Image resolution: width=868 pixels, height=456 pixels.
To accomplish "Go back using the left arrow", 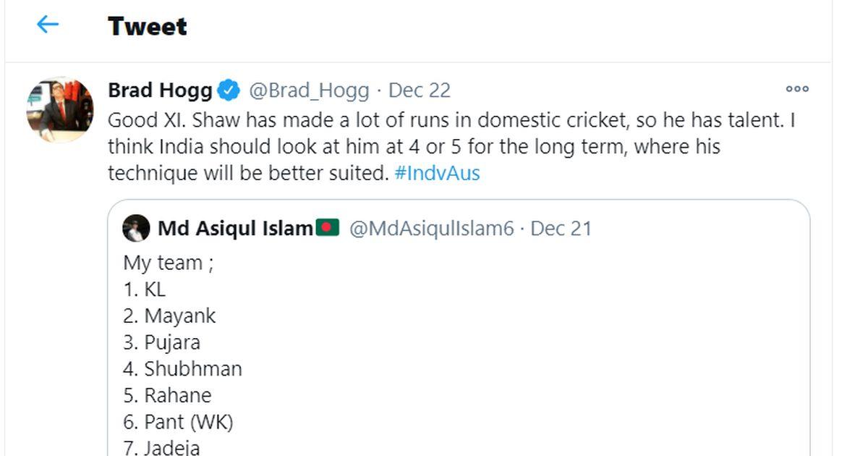I will coord(48,25).
